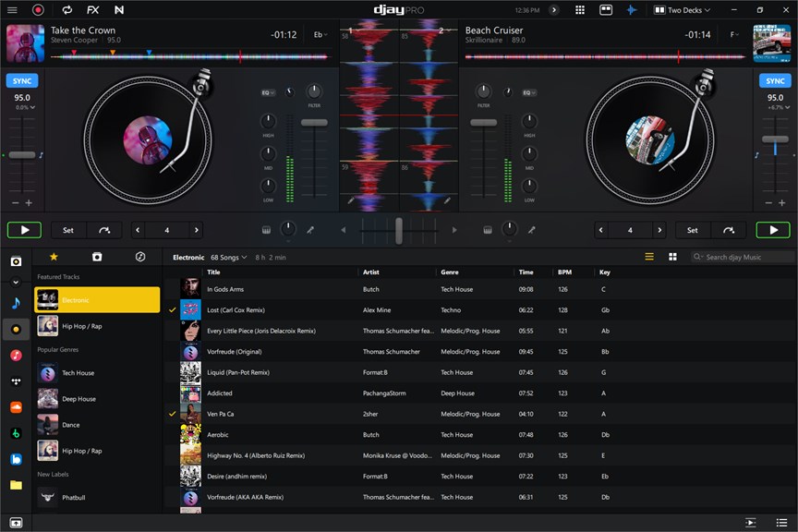This screenshot has height=532, width=798.
Task: Start recording with the record icon
Action: 38,9
